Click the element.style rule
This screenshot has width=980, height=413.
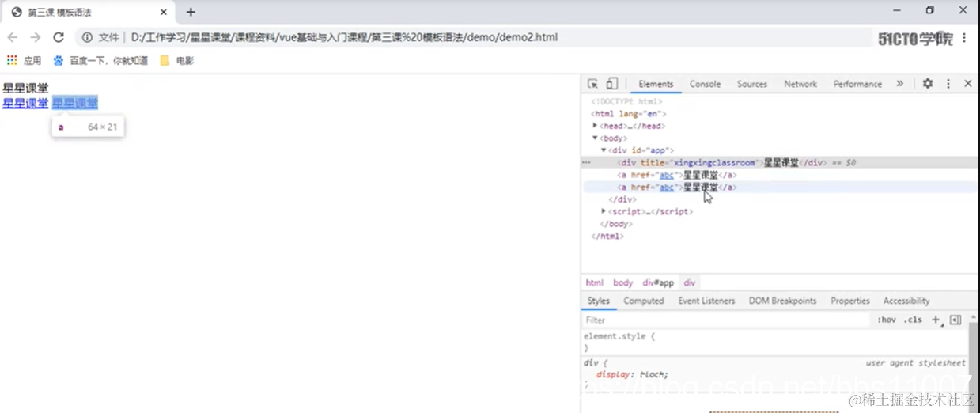pos(619,336)
